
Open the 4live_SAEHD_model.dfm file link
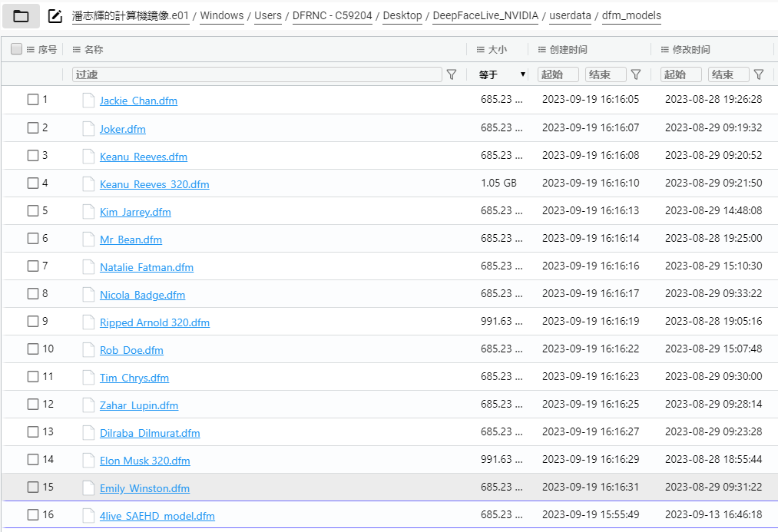(x=157, y=516)
